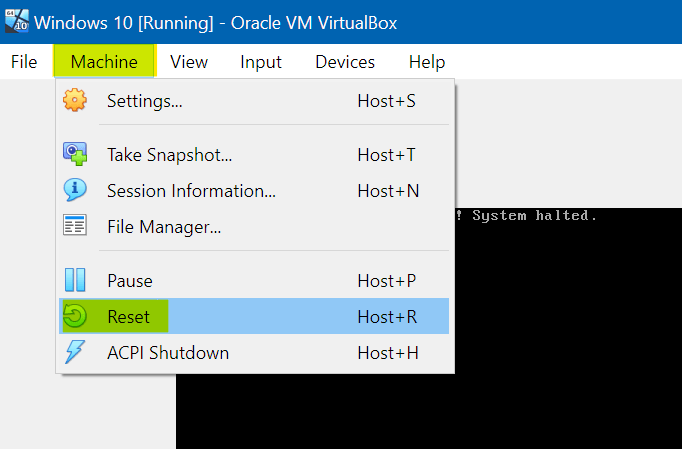Viewport: 682px width, 449px height.
Task: Open the Help menu
Action: [x=427, y=62]
